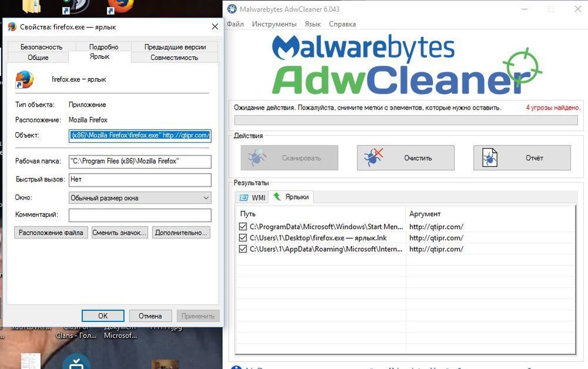Click the Рабочая папка input field
This screenshot has width=588, height=369.
(140, 161)
